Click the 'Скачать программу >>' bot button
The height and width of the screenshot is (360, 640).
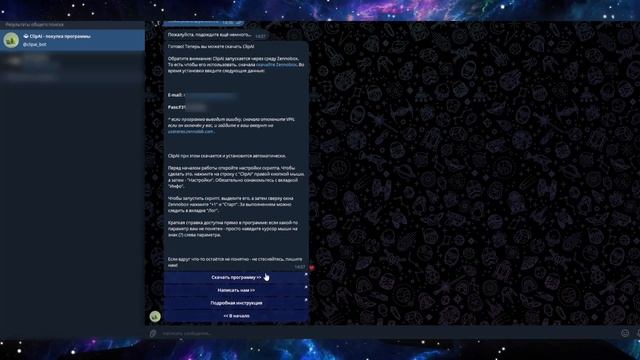pyautogui.click(x=236, y=277)
